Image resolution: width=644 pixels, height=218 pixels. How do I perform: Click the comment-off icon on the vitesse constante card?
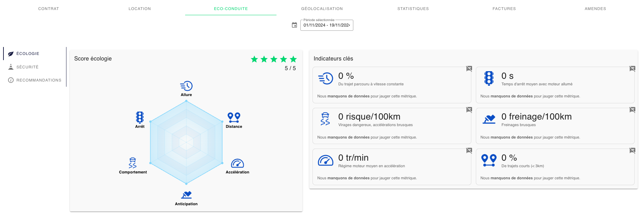tap(469, 69)
